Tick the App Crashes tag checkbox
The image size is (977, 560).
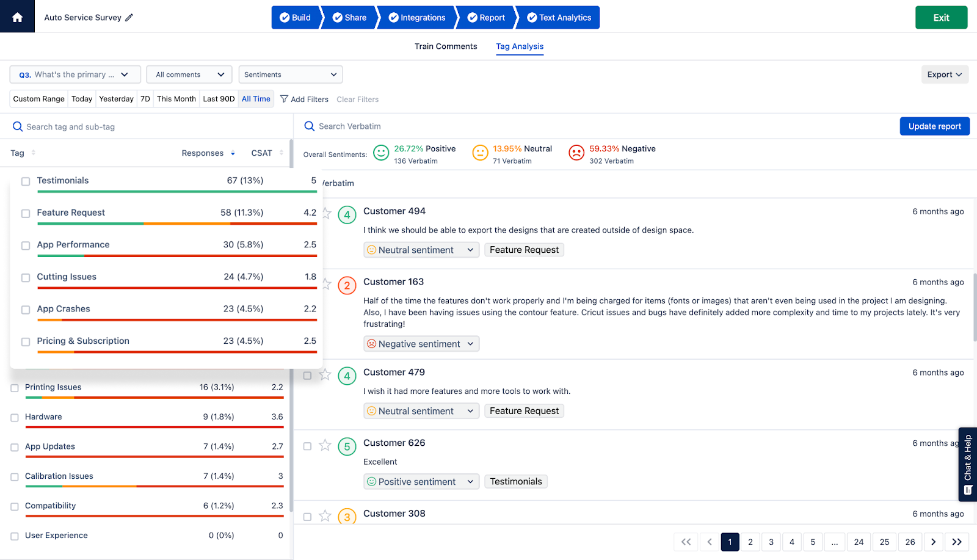[x=26, y=310]
